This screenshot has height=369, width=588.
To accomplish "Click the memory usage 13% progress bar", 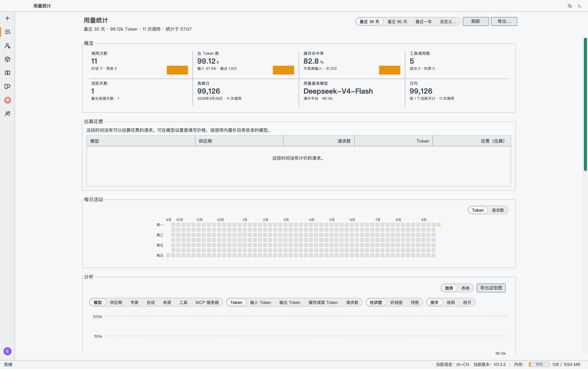I will [x=539, y=364].
